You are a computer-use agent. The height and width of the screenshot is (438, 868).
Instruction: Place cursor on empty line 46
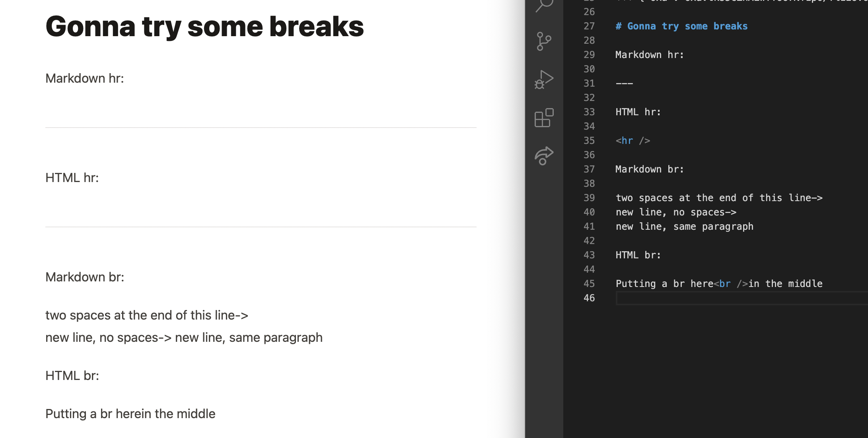[716, 298]
